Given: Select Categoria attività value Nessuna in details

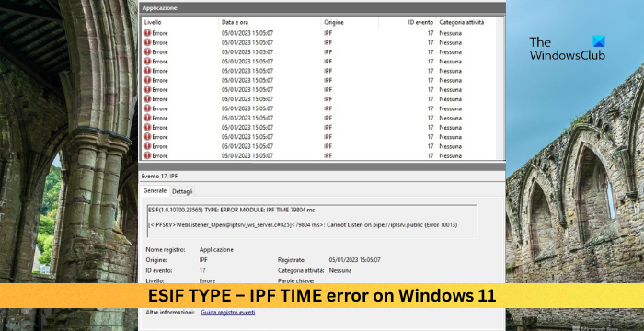Looking at the screenshot, I should 340,270.
